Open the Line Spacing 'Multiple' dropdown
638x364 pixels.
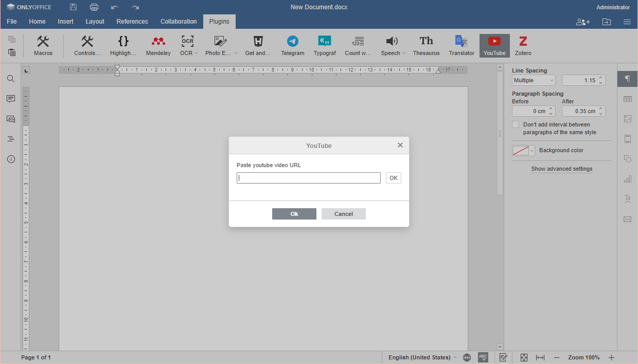click(533, 80)
